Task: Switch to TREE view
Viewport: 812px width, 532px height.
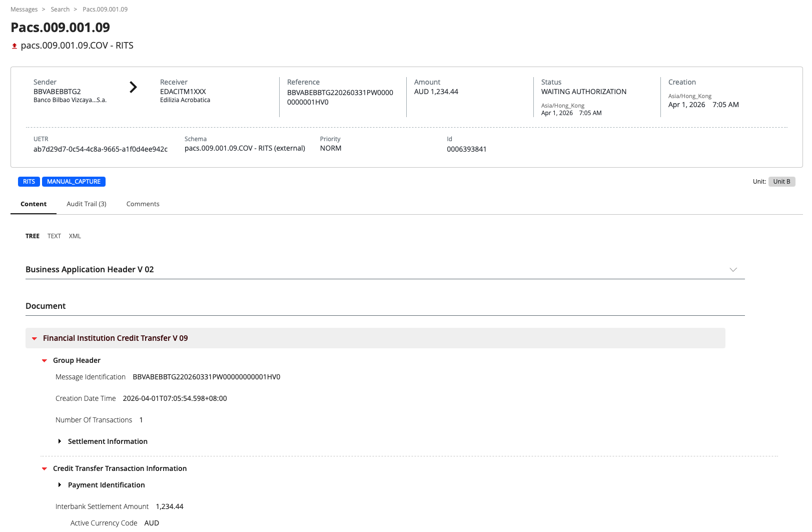Action: point(33,236)
